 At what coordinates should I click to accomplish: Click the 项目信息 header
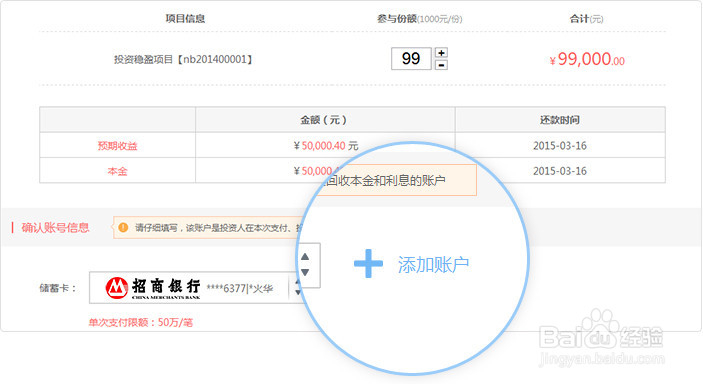(185, 18)
